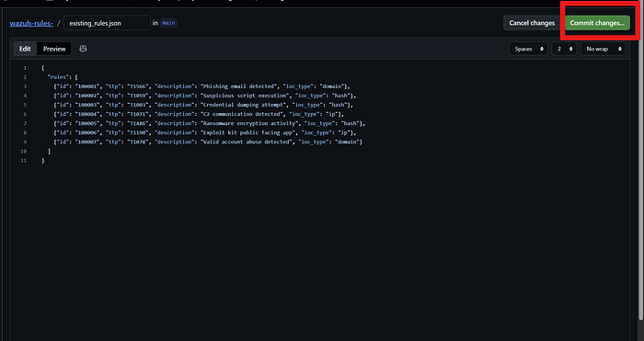Click "C2 communication detected" text

click(x=241, y=114)
